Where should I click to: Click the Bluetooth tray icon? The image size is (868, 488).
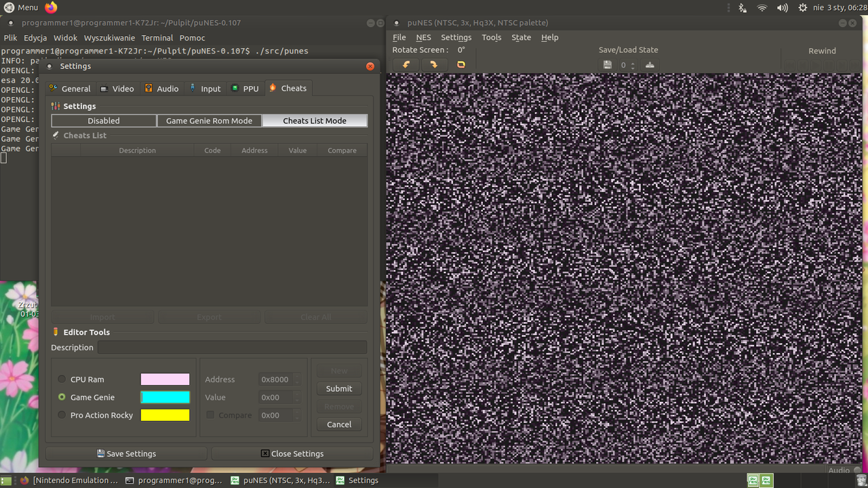[743, 7]
